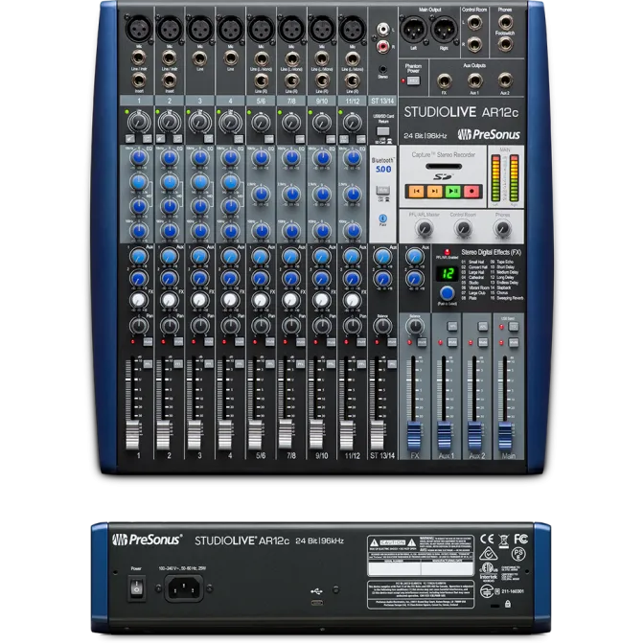Enable PFL on channel 3
Viewport: 644px width, 644px height.
tap(209, 364)
